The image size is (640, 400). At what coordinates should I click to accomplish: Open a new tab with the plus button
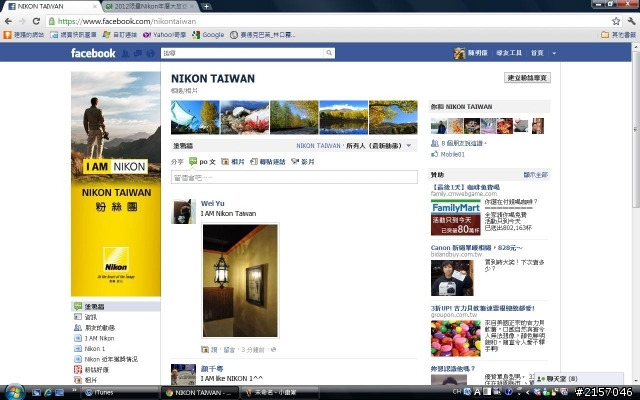click(x=207, y=6)
